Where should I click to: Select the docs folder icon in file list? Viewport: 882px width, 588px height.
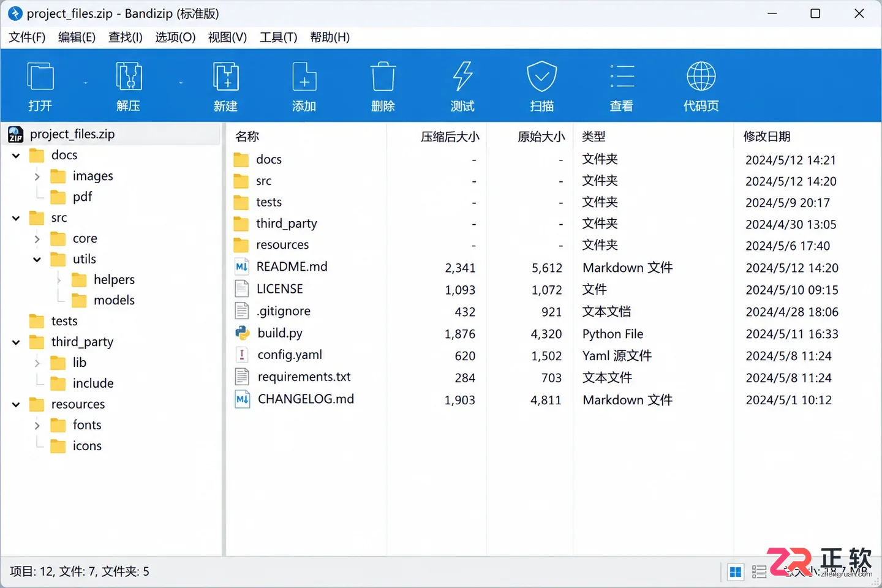pos(241,160)
